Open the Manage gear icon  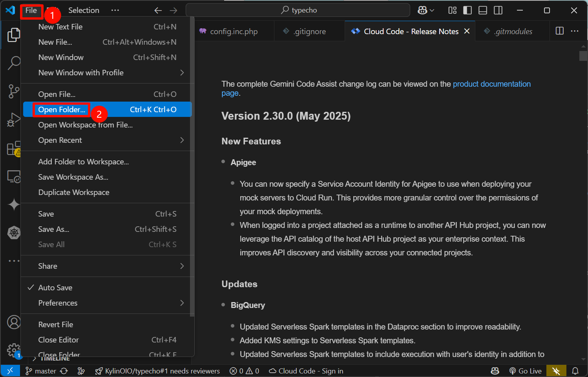pos(14,350)
